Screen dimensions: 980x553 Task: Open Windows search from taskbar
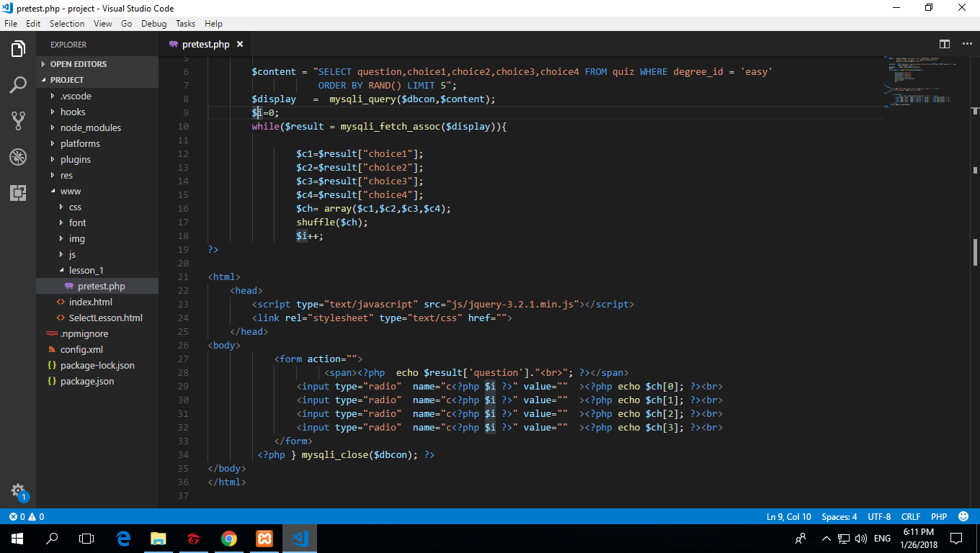point(52,538)
